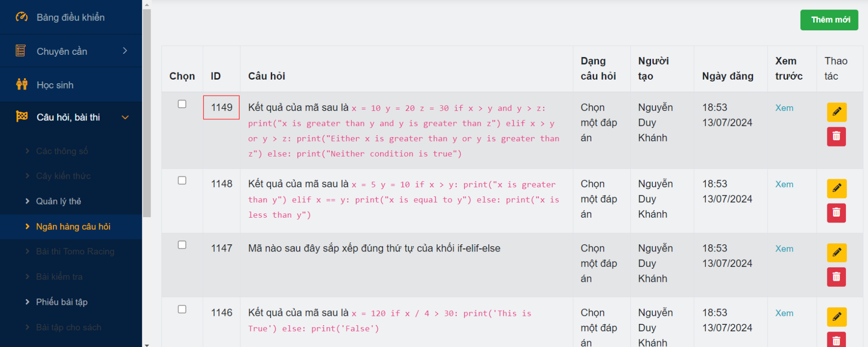
Task: Click the Chuyên cần attendance list icon
Action: [x=21, y=51]
